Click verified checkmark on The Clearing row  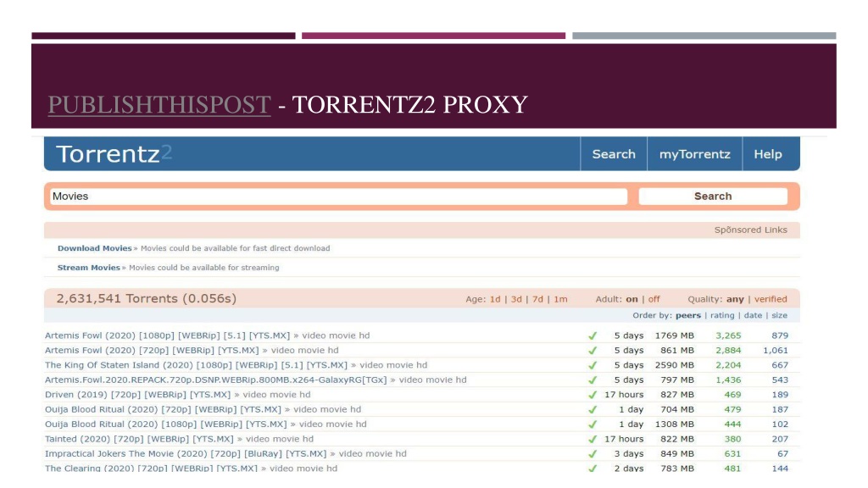click(x=593, y=468)
